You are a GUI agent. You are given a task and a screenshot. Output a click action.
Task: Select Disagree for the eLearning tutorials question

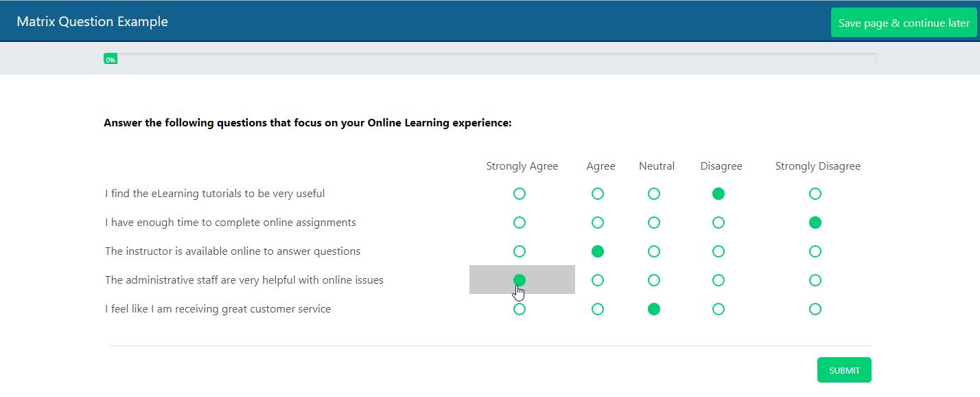(719, 194)
